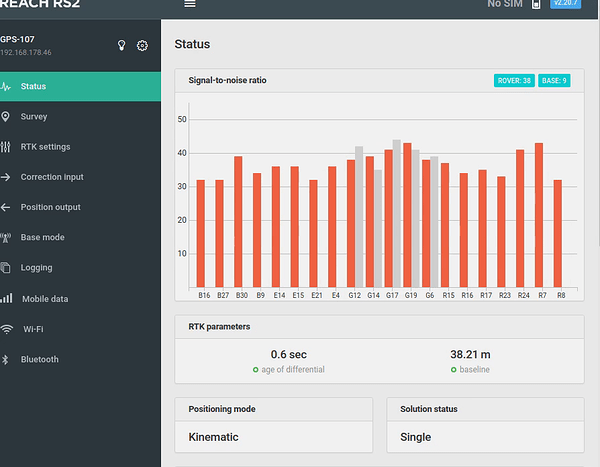Click the RTK parameters heading
The height and width of the screenshot is (467, 600).
coord(219,327)
